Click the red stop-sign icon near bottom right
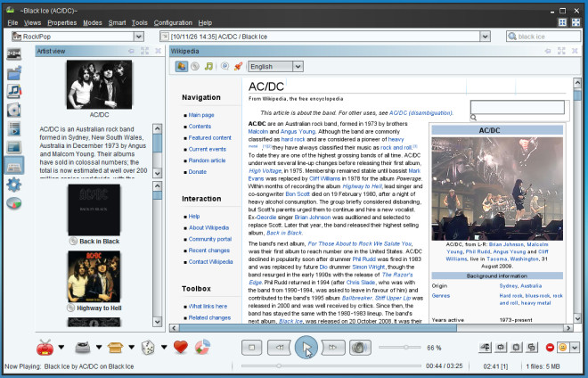Image resolution: width=588 pixels, height=378 pixels. pos(550,348)
